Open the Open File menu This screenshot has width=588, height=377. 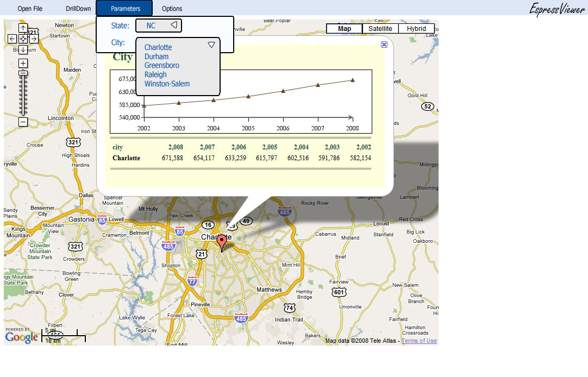click(x=30, y=9)
